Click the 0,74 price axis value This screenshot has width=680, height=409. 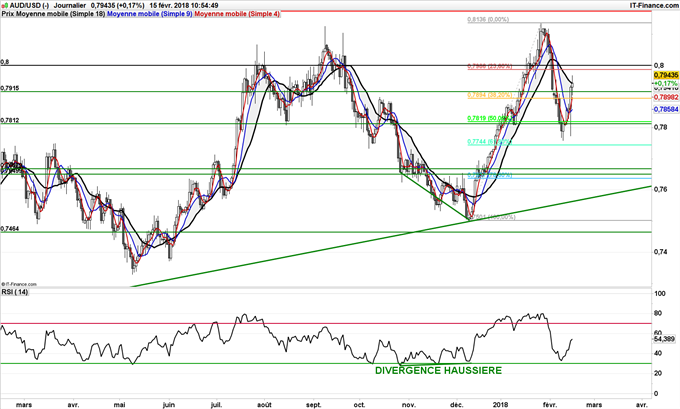[659, 252]
